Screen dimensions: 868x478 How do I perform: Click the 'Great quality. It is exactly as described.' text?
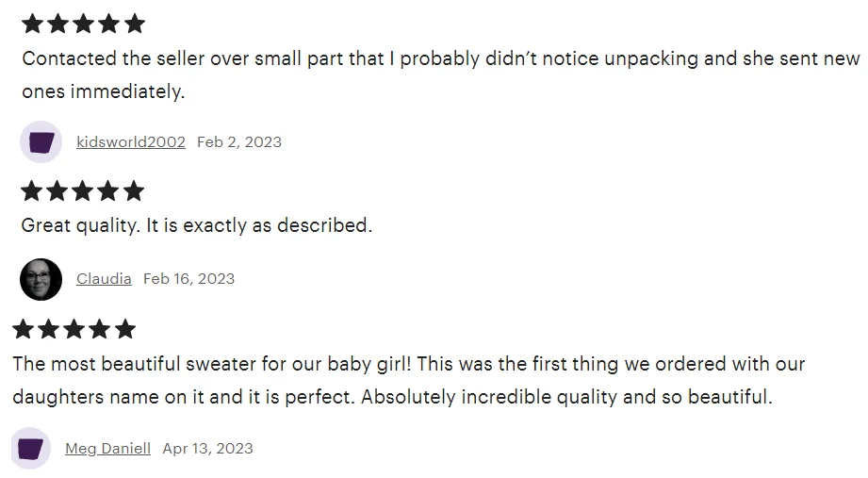[x=197, y=226]
